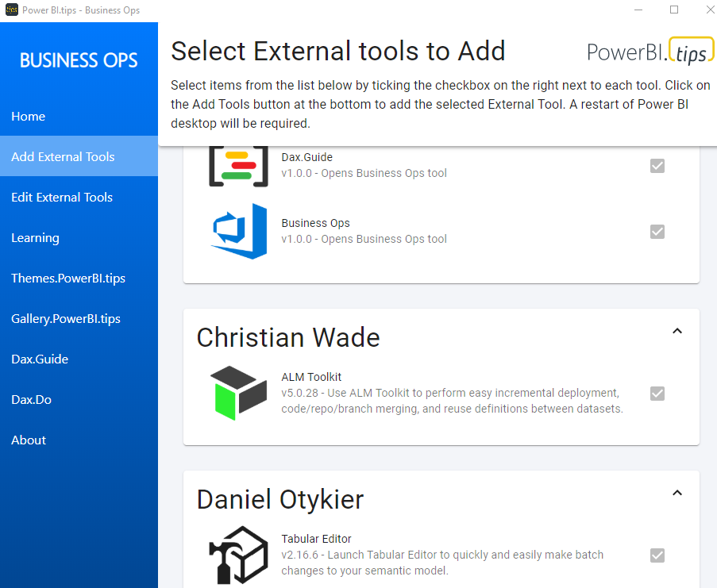This screenshot has height=588, width=717.
Task: Click the app icon in title bar
Action: pyautogui.click(x=11, y=10)
